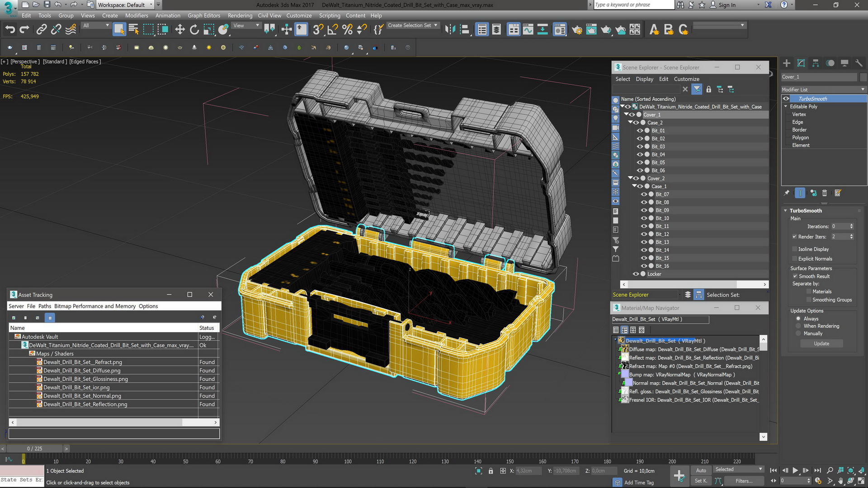Hide the Locker object eye icon
The image size is (868, 488).
click(x=636, y=274)
